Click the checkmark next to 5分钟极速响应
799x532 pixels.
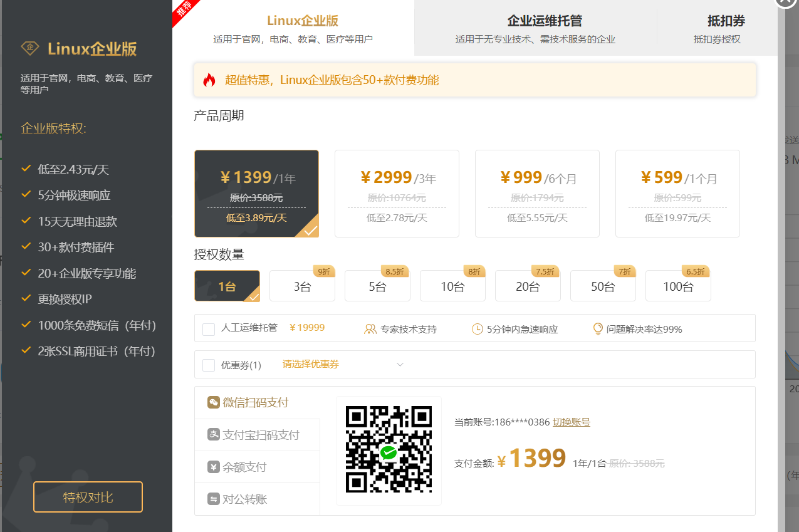(26, 194)
